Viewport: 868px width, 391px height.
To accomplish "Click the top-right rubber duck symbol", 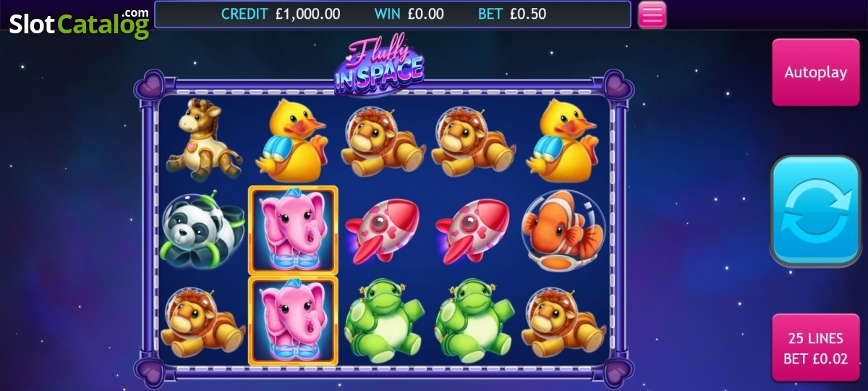I will [563, 139].
